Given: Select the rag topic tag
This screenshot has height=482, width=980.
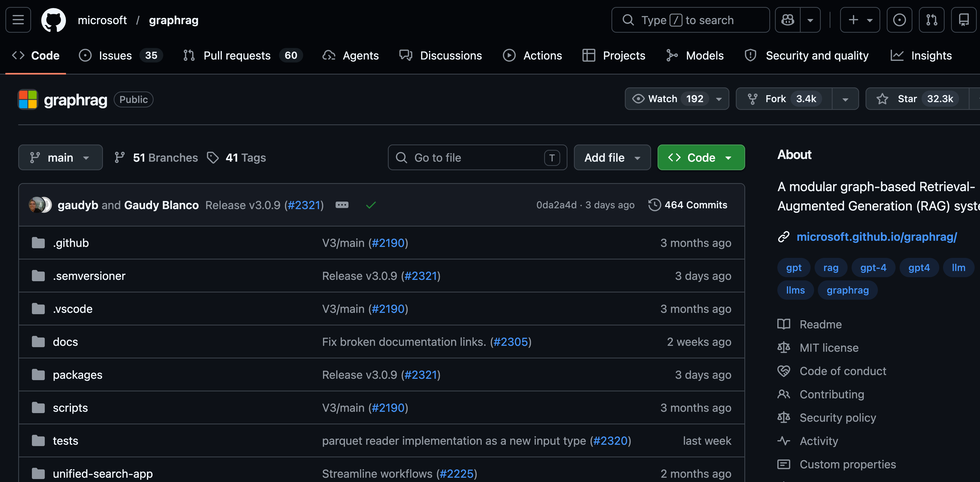Looking at the screenshot, I should tap(830, 268).
